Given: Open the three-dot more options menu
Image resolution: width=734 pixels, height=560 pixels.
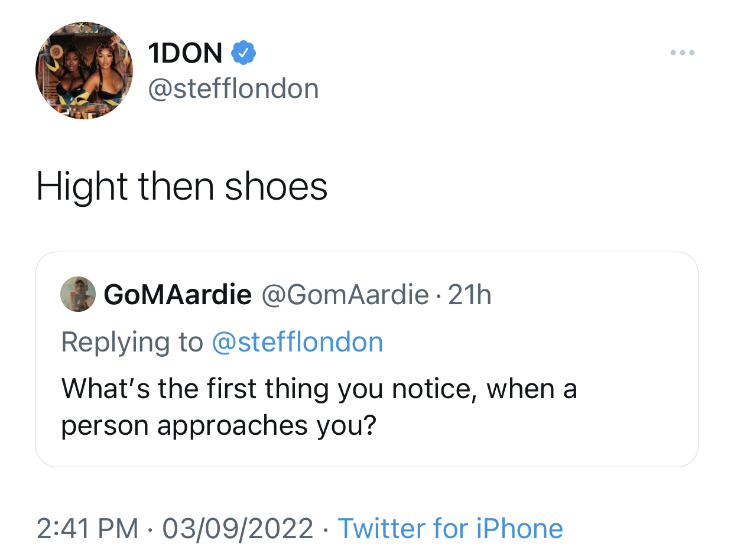Looking at the screenshot, I should 683,53.
